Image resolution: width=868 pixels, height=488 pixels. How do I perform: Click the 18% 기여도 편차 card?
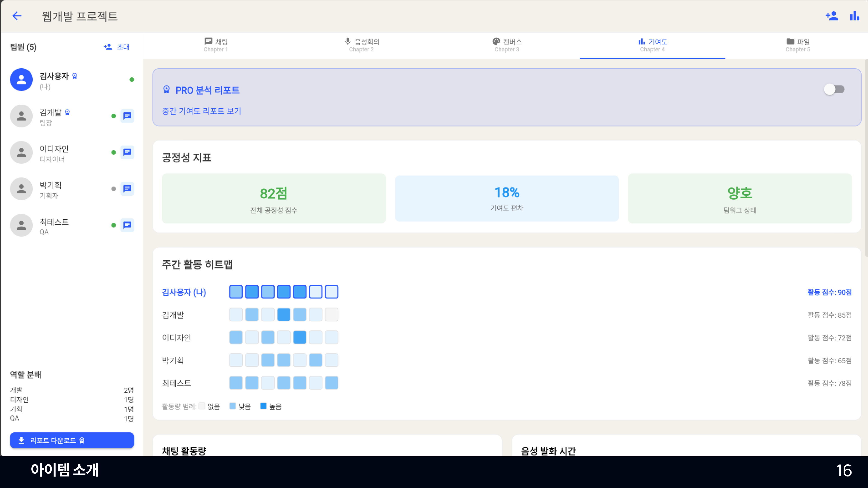(506, 199)
